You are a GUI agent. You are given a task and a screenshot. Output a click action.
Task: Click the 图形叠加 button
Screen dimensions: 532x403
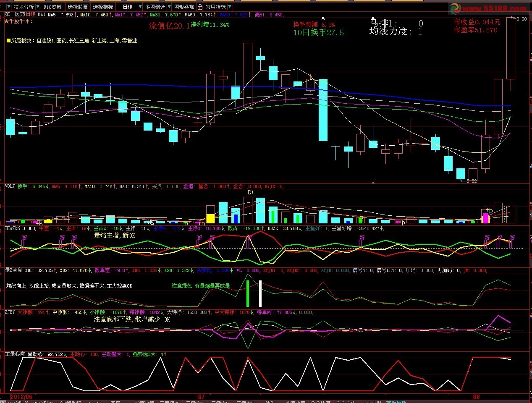tap(184, 7)
